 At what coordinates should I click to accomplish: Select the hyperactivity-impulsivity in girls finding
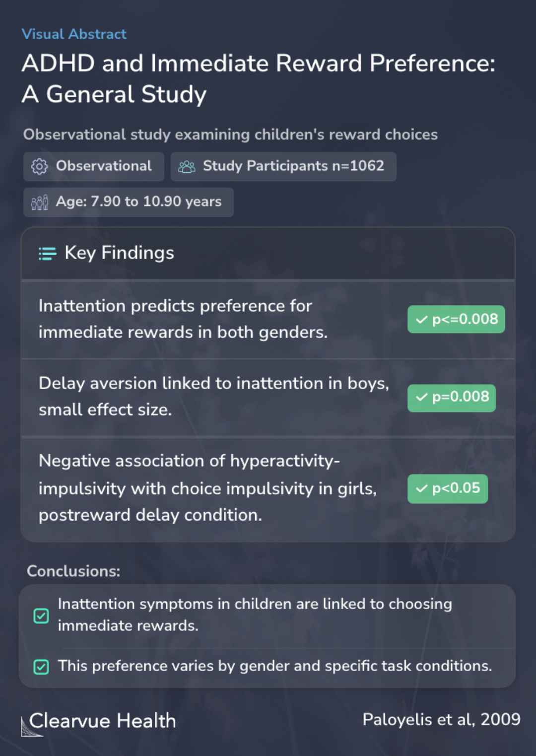pos(268,488)
